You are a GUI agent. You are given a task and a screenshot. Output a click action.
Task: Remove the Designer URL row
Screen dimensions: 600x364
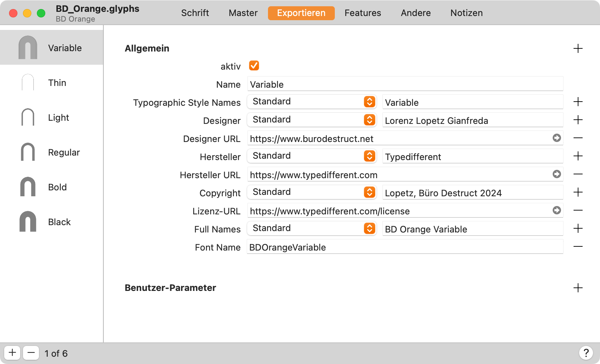click(x=578, y=138)
